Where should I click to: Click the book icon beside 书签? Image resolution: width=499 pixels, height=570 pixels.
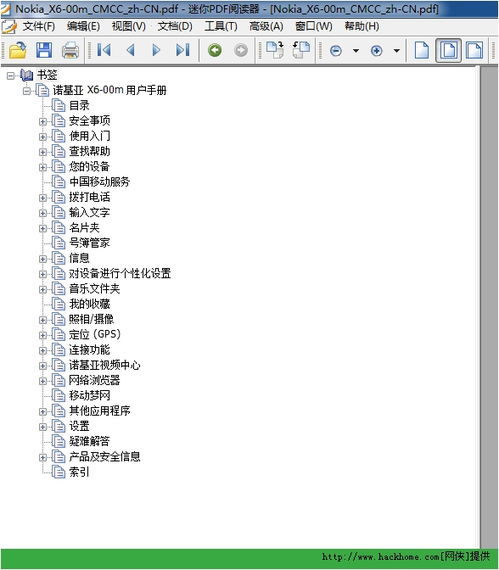26,75
